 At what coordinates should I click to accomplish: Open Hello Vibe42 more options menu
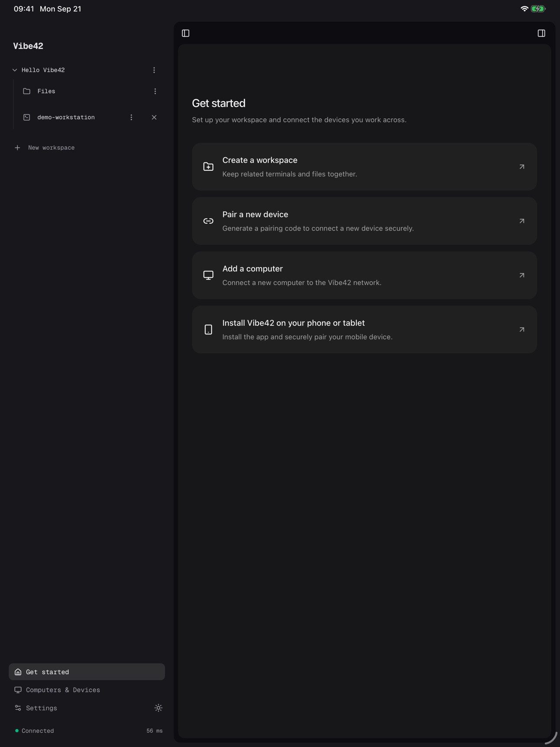tap(154, 70)
